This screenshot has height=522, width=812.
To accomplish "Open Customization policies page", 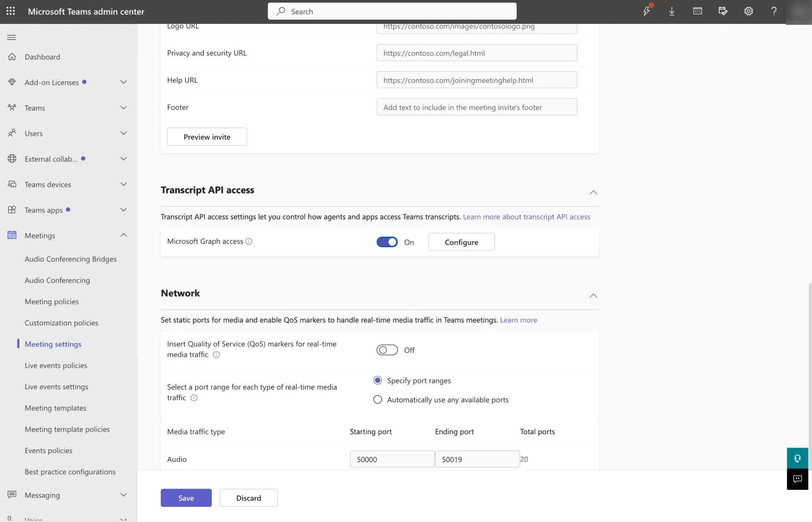I will [x=62, y=323].
